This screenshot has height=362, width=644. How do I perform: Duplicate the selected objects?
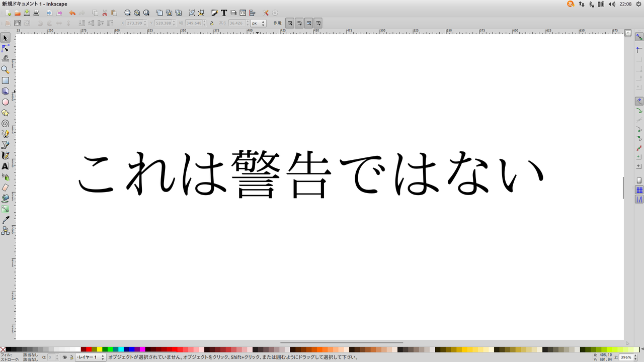pyautogui.click(x=159, y=13)
